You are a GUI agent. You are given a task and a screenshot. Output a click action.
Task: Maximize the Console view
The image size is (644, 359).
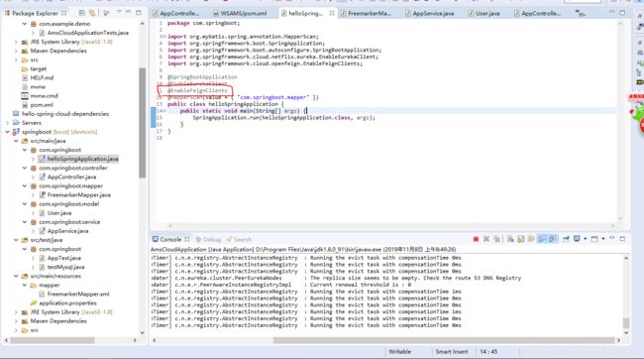pos(622,239)
